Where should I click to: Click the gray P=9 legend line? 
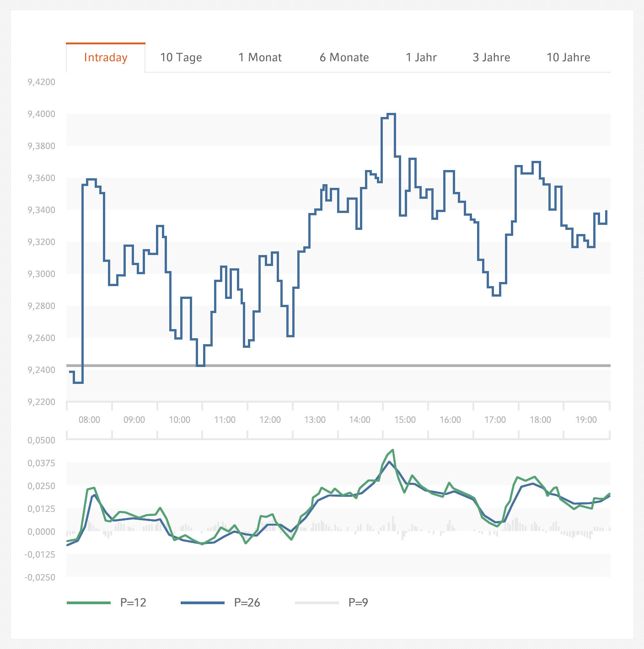click(317, 603)
